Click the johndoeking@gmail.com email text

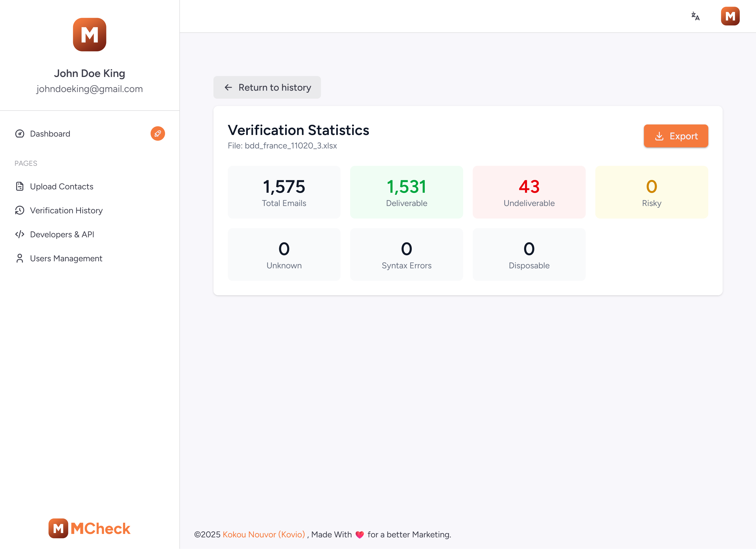tap(89, 89)
